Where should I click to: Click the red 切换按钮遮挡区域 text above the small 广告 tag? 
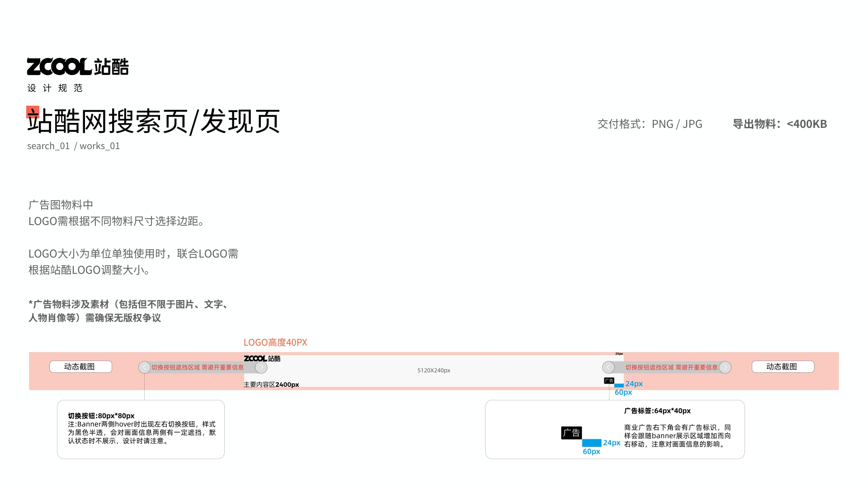[x=671, y=367]
